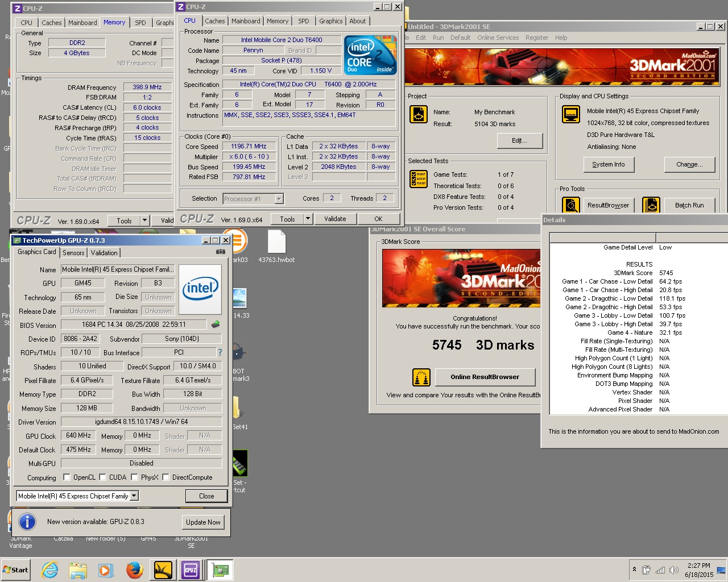728x582 pixels.
Task: Open Windows Explorer from the taskbar
Action: tap(78, 569)
